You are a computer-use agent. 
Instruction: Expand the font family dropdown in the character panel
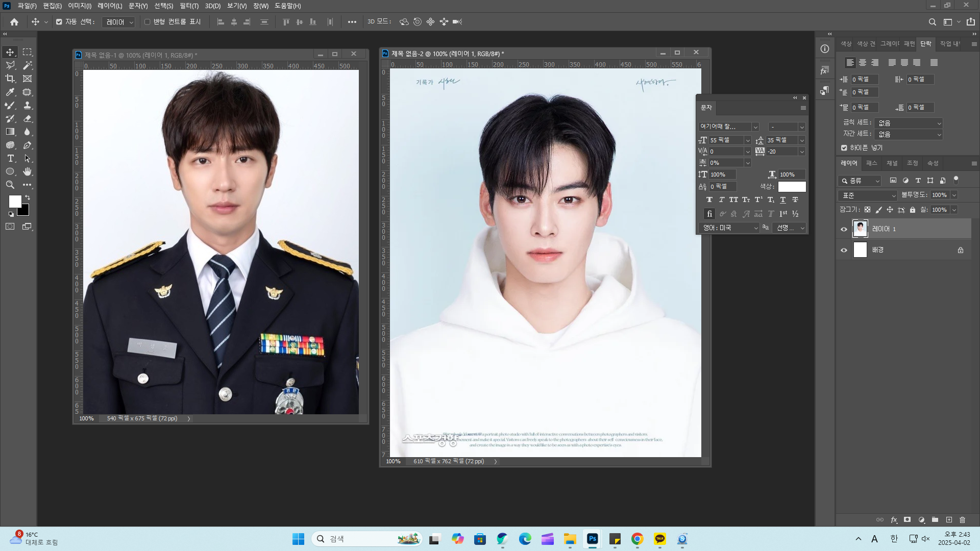click(755, 127)
